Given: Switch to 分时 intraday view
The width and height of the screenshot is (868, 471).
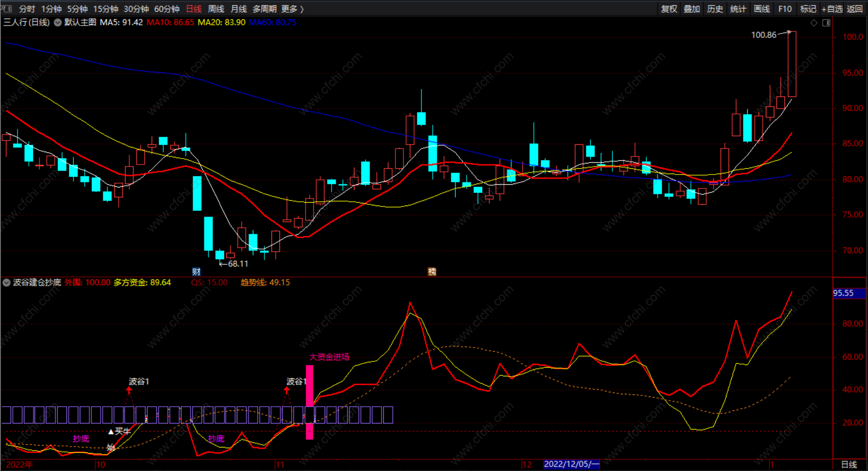Looking at the screenshot, I should tap(27, 9).
